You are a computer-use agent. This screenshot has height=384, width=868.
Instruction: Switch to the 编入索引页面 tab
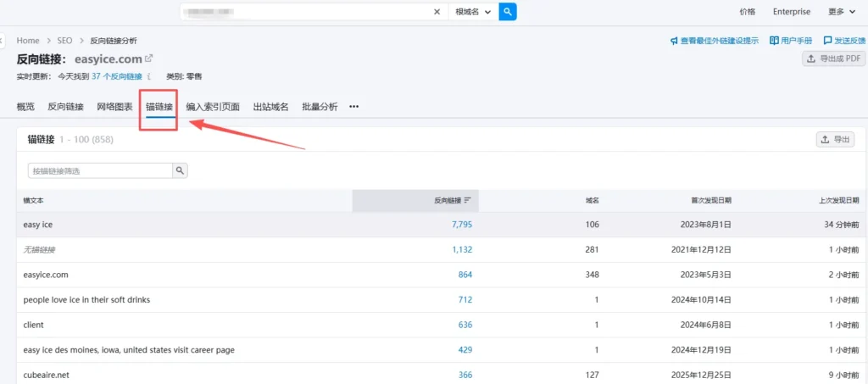pos(213,107)
